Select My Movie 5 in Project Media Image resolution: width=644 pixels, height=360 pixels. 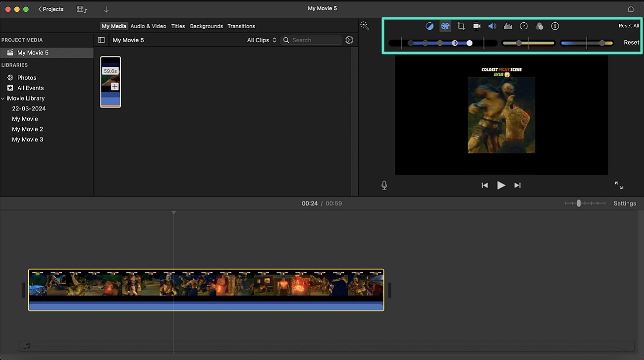point(47,53)
